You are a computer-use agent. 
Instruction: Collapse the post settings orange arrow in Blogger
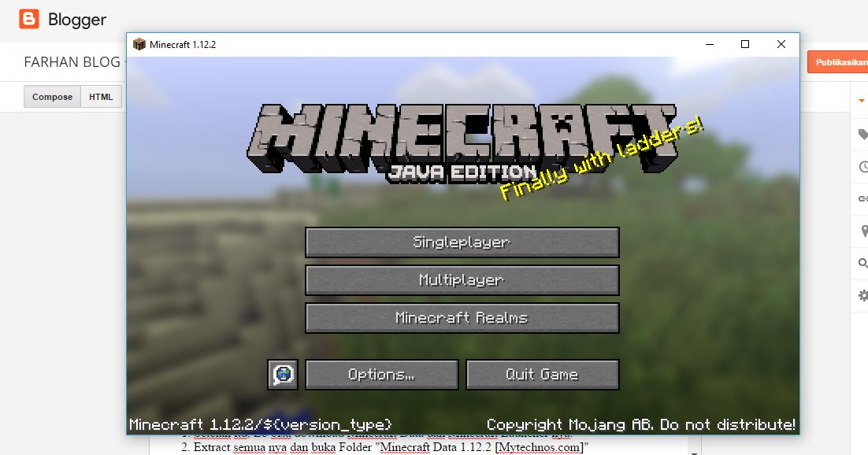tap(862, 101)
